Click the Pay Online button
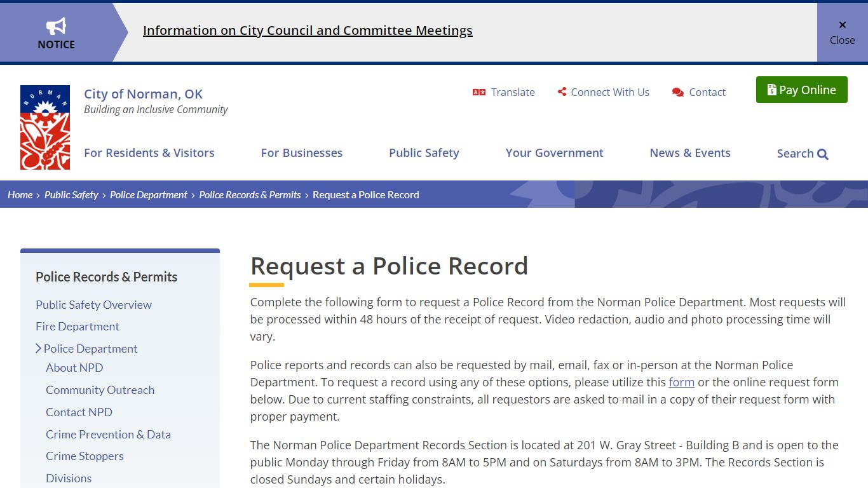The width and height of the screenshot is (868, 488). click(802, 90)
